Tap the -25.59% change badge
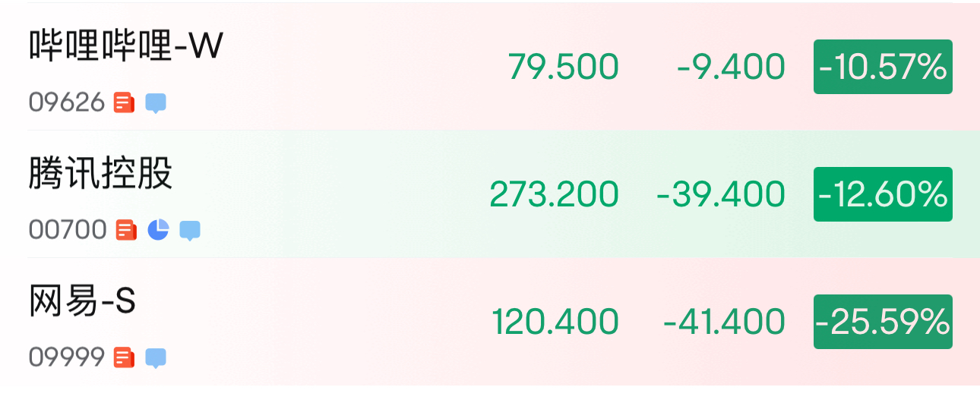 coord(883,322)
